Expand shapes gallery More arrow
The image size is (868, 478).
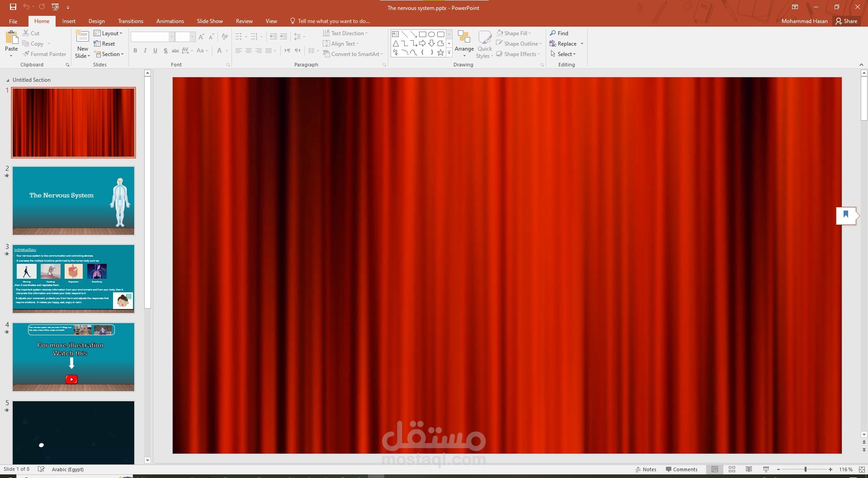click(449, 53)
